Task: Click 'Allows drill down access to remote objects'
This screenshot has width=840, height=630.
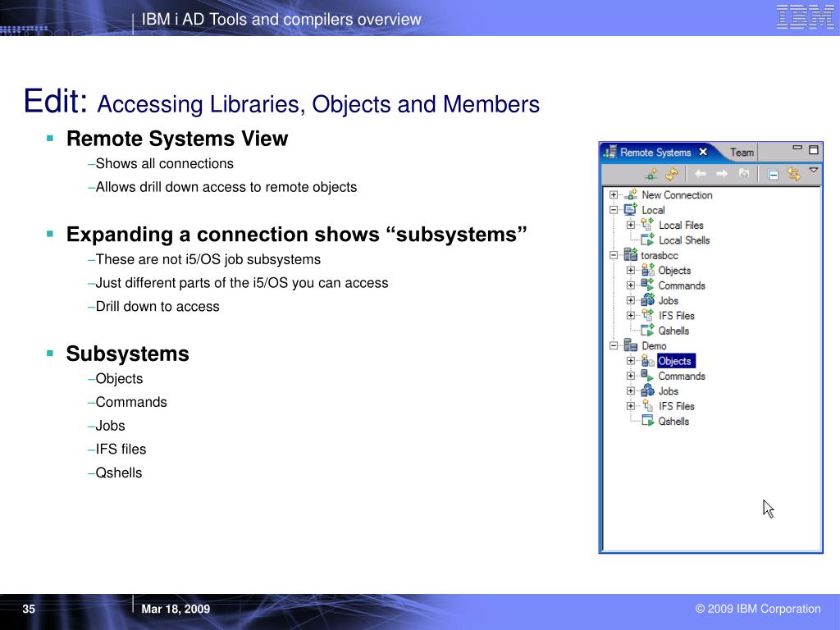Action: 226,187
